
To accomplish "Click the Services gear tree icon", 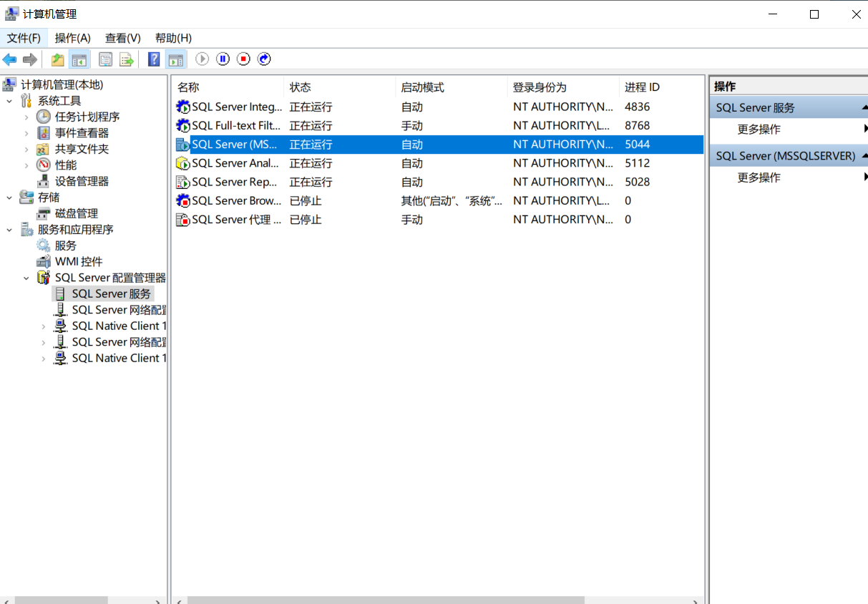I will click(44, 245).
